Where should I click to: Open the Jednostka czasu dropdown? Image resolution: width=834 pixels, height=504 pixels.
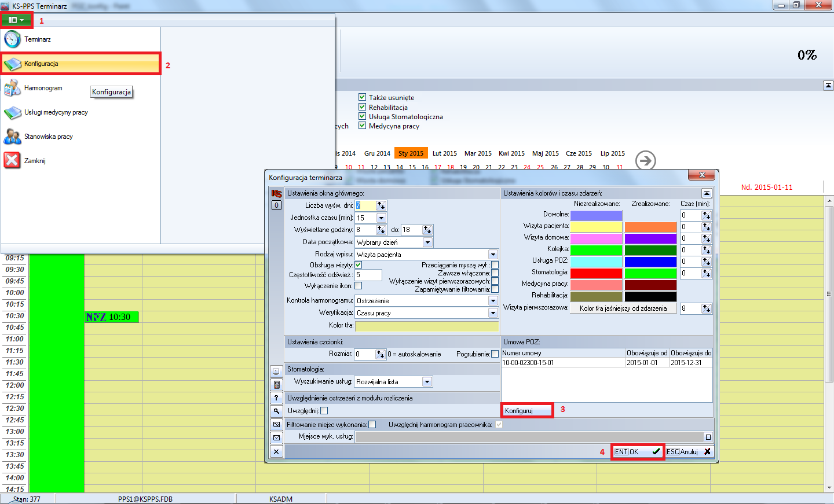pos(381,218)
